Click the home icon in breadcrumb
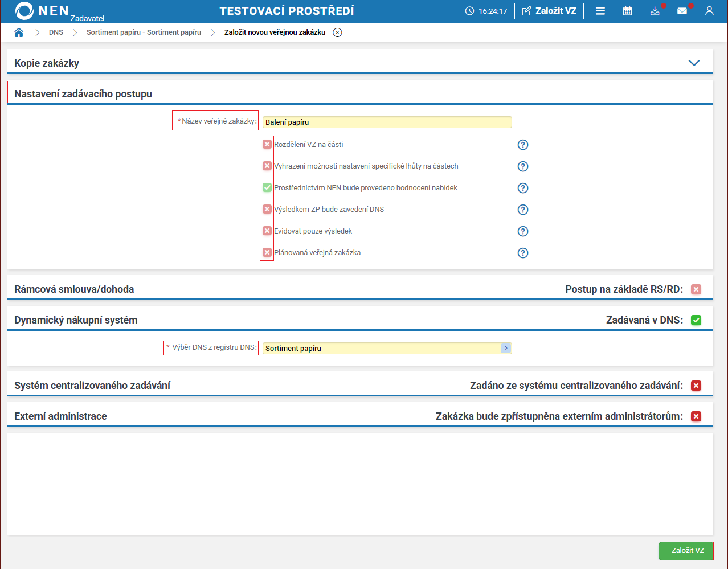Screen dimensions: 728x569 (19, 32)
